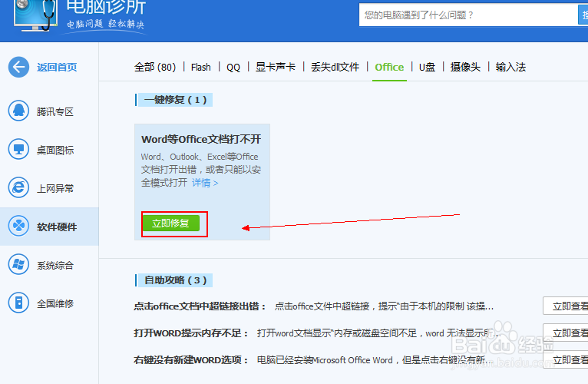Click the 自助攻略 (3) section header

175,280
